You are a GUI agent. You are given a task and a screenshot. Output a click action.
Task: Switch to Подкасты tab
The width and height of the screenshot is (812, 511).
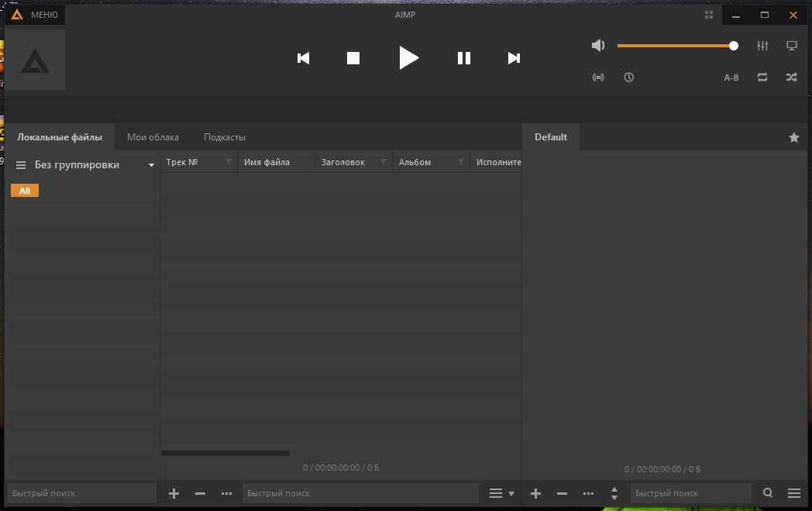point(224,136)
